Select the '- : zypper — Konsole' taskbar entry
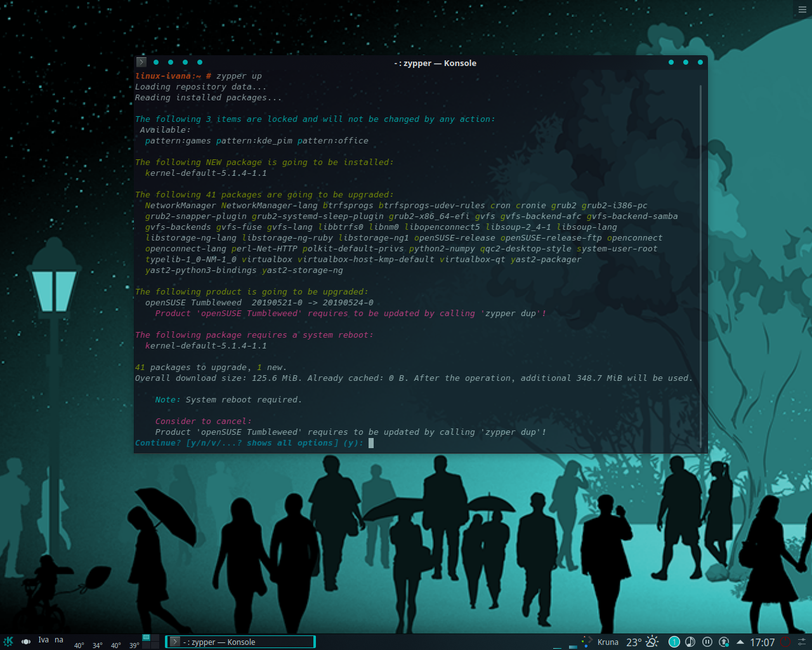 (x=240, y=642)
